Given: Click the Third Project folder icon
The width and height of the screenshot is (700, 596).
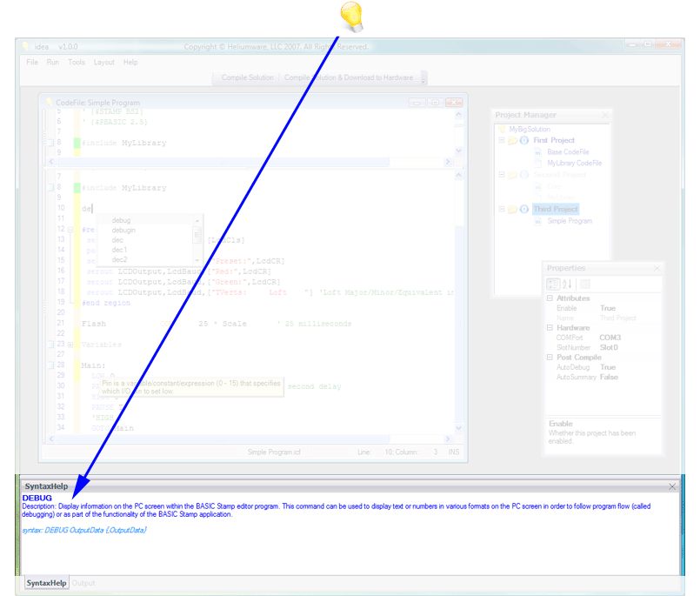Looking at the screenshot, I should 514,209.
